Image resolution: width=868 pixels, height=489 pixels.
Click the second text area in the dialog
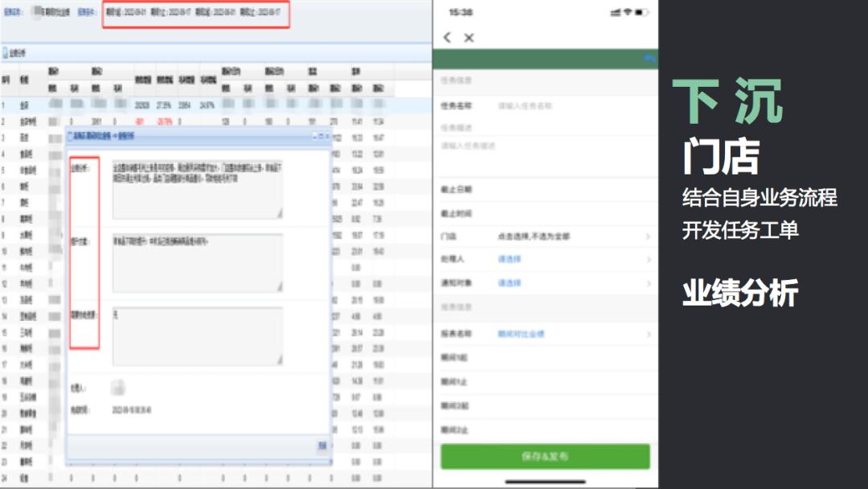(x=198, y=262)
